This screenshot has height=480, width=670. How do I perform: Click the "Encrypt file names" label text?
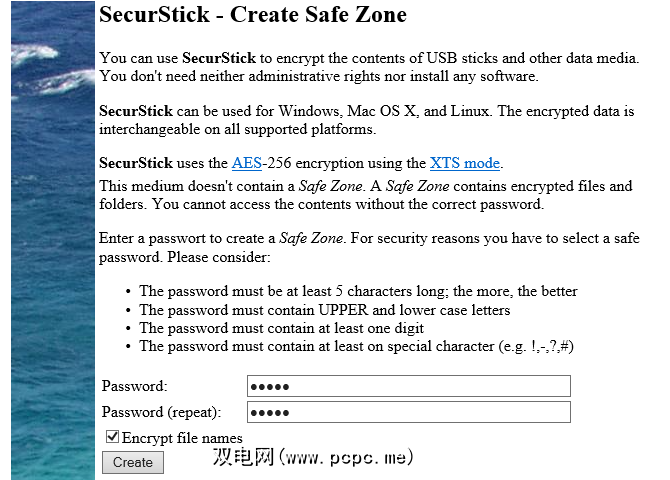(182, 438)
